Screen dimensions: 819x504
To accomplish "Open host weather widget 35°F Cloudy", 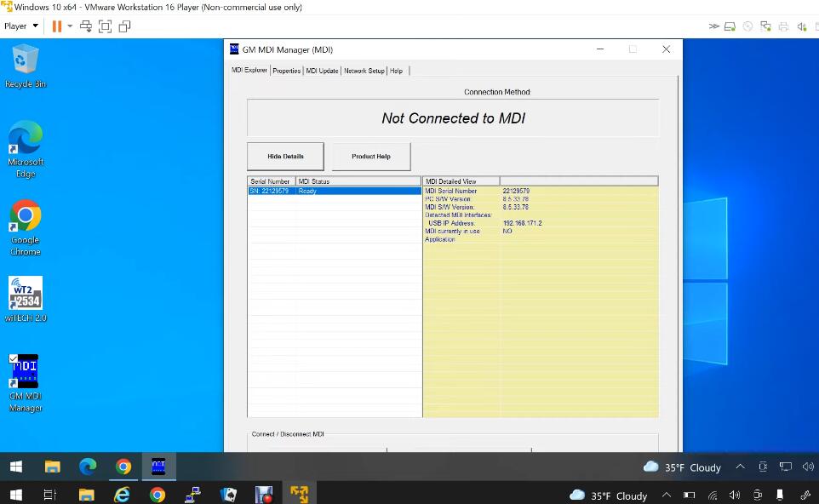I will point(609,495).
